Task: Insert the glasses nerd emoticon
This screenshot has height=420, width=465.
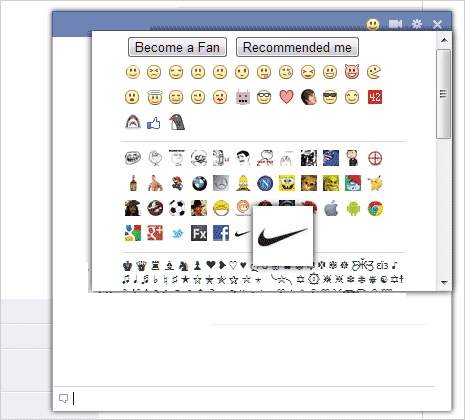Action: click(x=264, y=97)
